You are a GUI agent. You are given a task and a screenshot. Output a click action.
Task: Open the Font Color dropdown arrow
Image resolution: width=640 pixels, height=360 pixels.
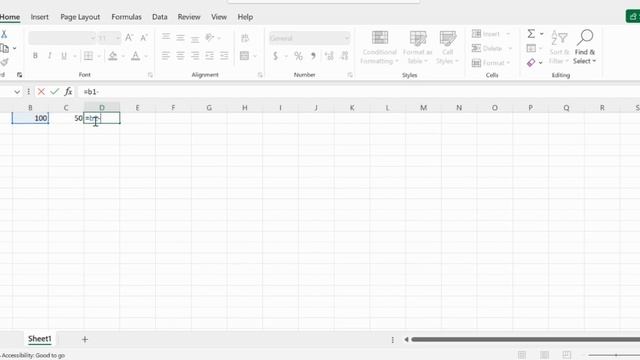[146, 56]
